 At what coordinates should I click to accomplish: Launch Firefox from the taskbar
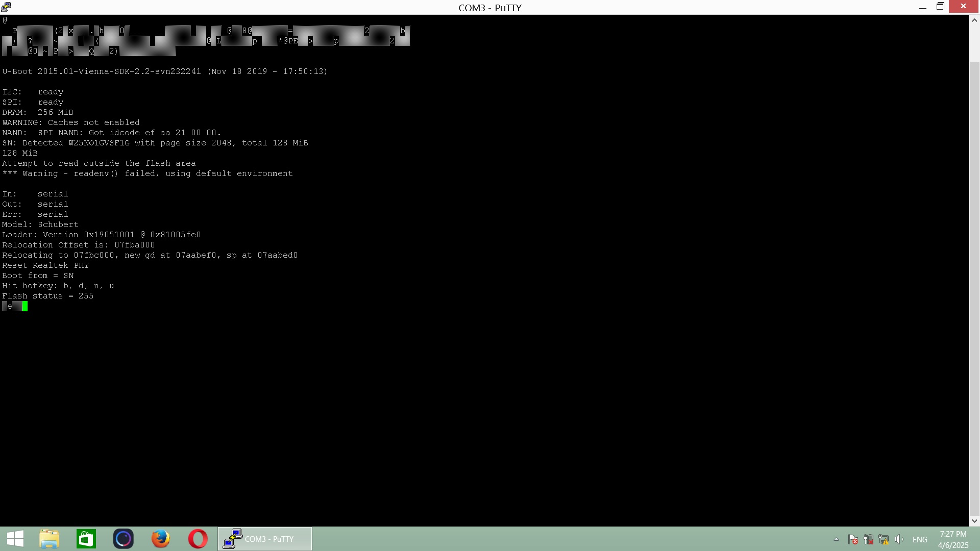pos(160,539)
